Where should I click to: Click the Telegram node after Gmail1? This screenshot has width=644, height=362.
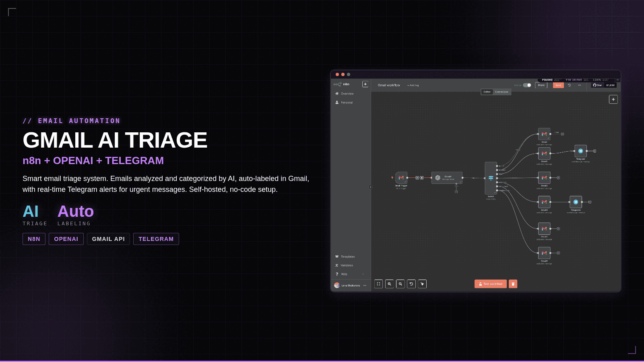580,151
